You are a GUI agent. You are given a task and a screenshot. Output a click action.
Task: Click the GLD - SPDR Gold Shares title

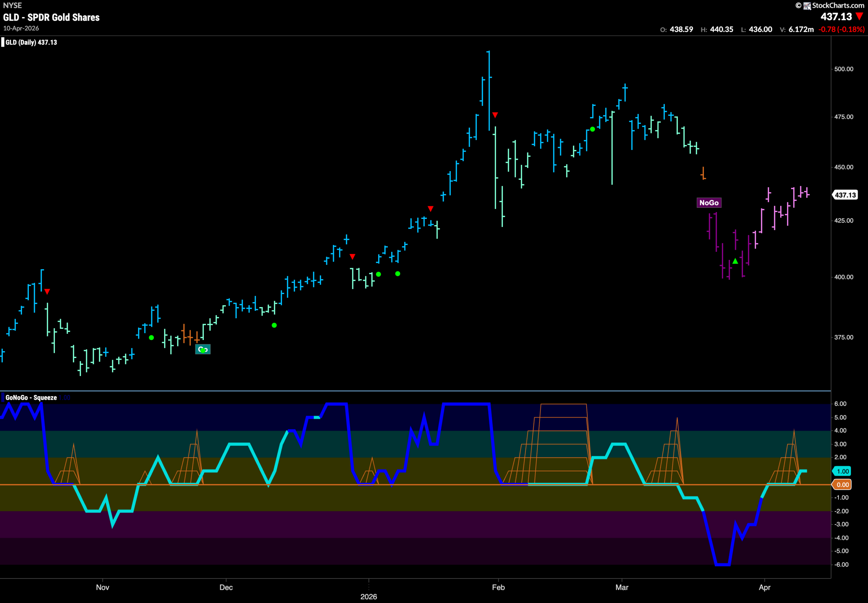(x=51, y=17)
